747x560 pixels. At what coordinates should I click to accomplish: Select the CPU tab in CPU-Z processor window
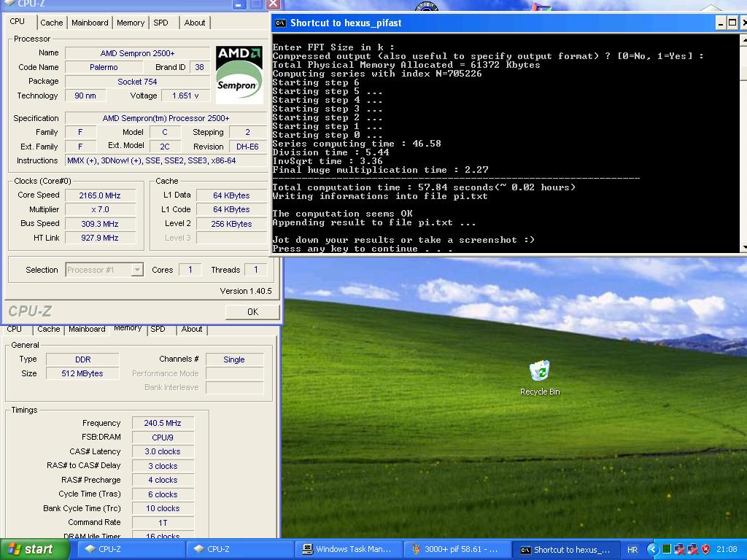coord(18,21)
